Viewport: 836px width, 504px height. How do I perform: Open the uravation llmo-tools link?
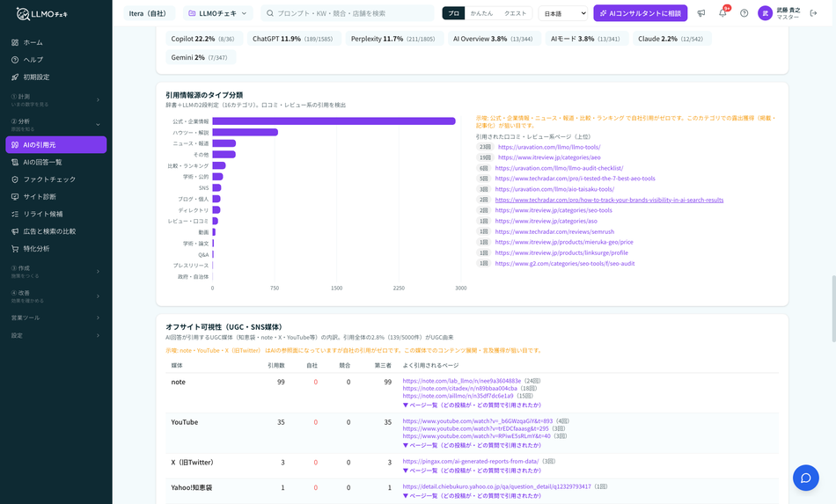coord(549,147)
